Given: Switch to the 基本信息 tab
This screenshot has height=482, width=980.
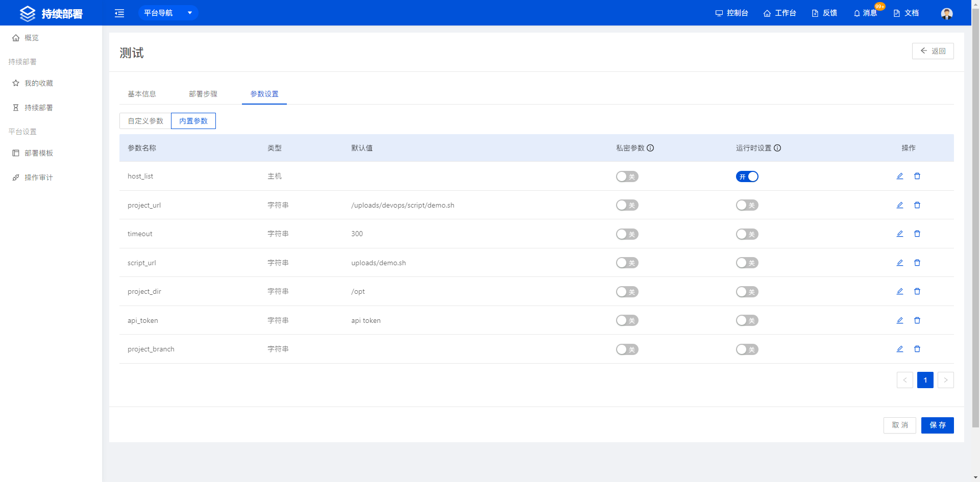Looking at the screenshot, I should point(142,94).
